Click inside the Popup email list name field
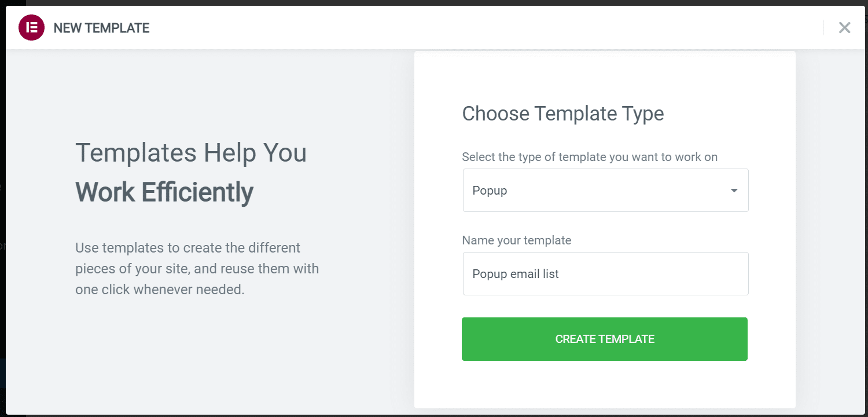The width and height of the screenshot is (868, 417). 605,273
